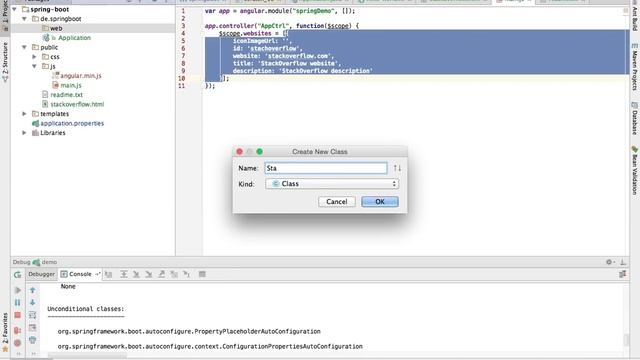Click the Drop Frame debugger icon
Viewport: 640px width, 360px height.
[174, 274]
